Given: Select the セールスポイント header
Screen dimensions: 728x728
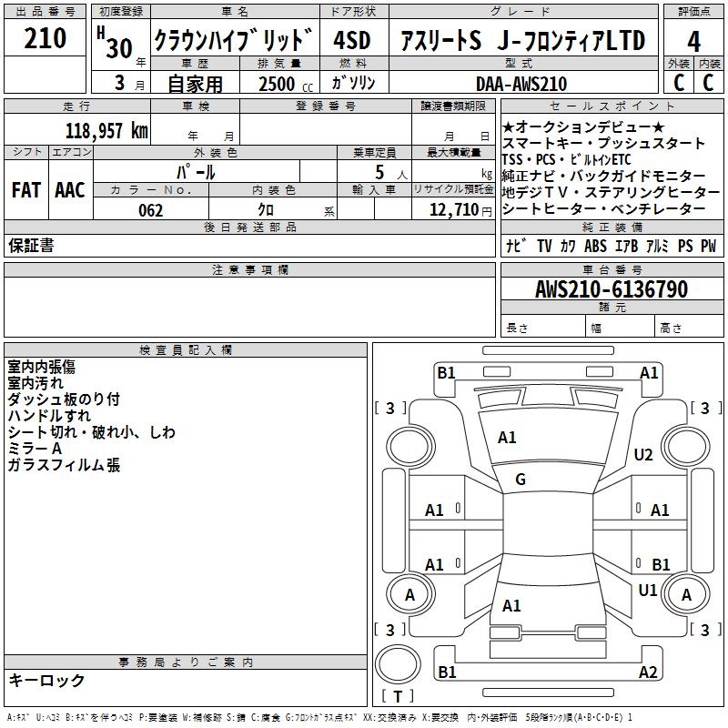Looking at the screenshot, I should (x=612, y=106).
